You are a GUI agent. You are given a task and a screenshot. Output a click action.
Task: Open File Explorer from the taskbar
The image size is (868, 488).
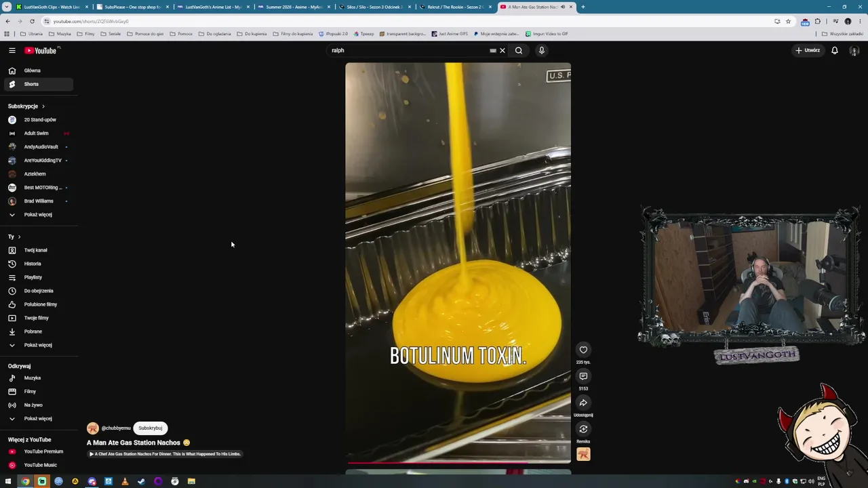(x=191, y=481)
